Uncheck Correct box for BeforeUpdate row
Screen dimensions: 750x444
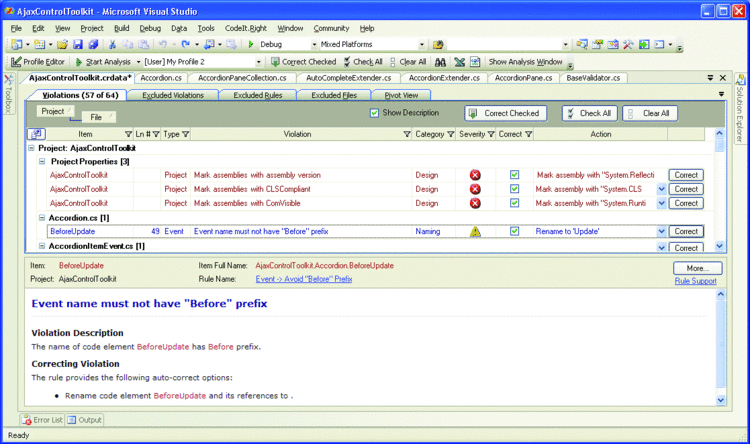pos(514,231)
